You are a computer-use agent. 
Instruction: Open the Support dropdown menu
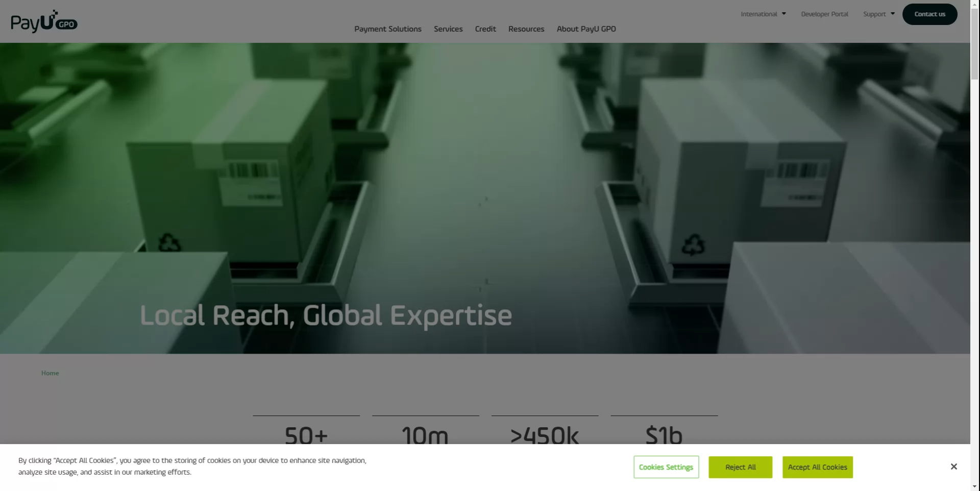pyautogui.click(x=878, y=14)
